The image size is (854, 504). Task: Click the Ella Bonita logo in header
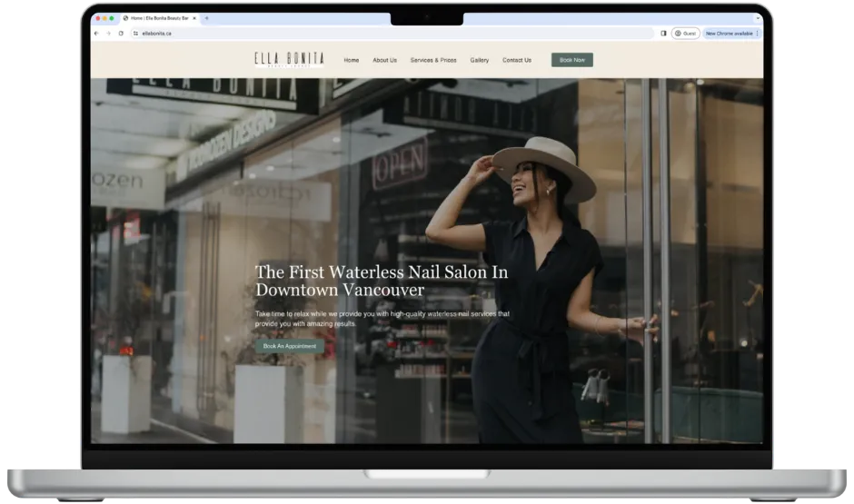pyautogui.click(x=289, y=59)
